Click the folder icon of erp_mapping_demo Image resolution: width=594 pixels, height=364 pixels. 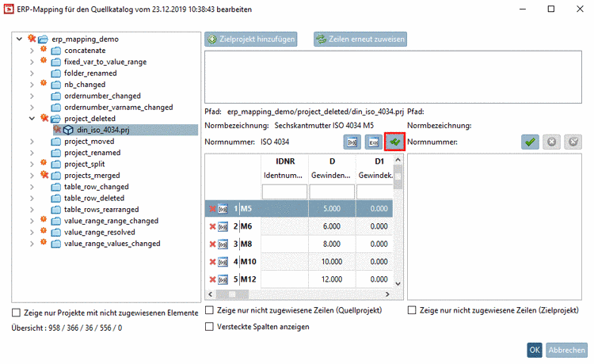tap(44, 40)
